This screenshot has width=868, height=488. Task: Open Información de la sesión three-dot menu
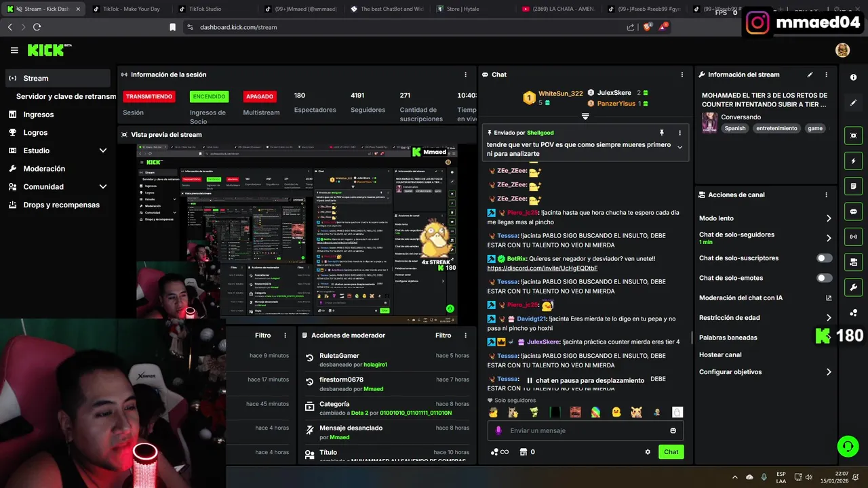(465, 75)
